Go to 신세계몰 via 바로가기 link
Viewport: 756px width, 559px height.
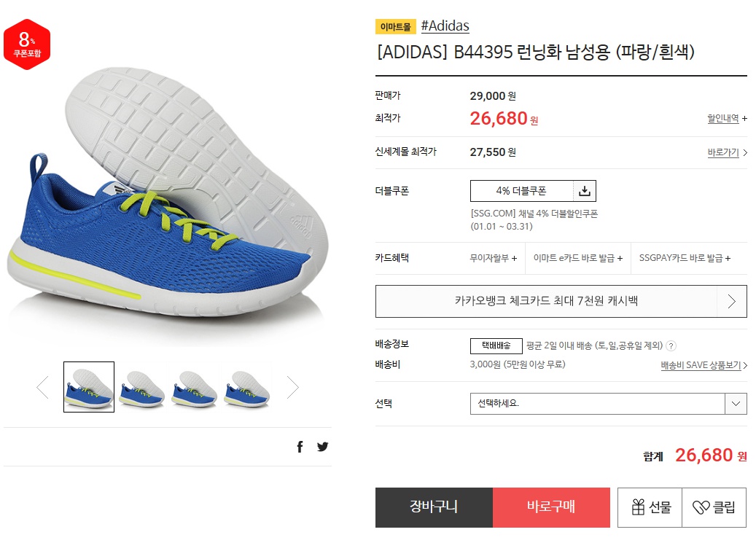[727, 152]
